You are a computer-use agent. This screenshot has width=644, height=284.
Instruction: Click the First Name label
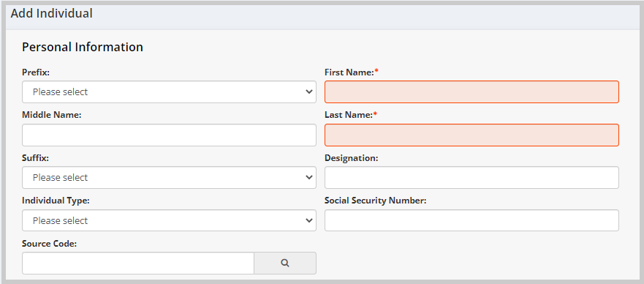351,72
